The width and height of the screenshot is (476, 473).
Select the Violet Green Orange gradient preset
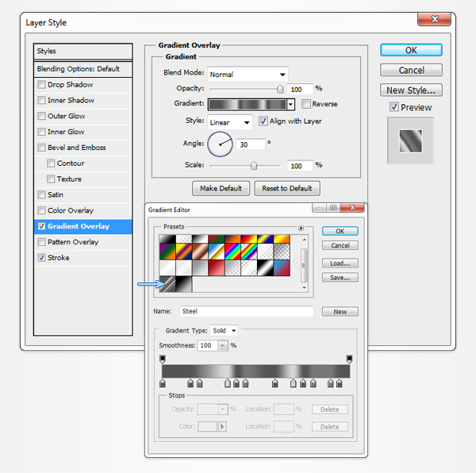click(167, 252)
